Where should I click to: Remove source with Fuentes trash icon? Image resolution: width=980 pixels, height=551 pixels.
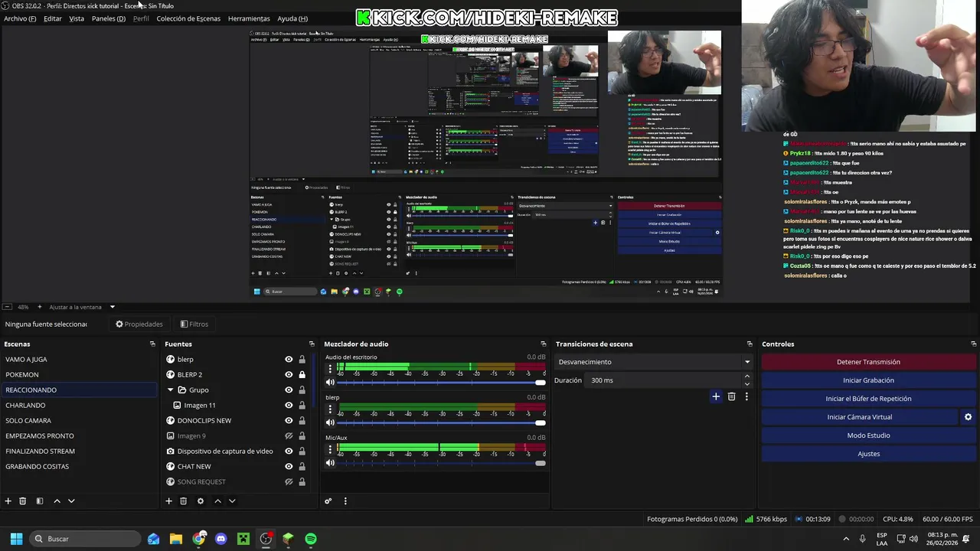tap(183, 501)
